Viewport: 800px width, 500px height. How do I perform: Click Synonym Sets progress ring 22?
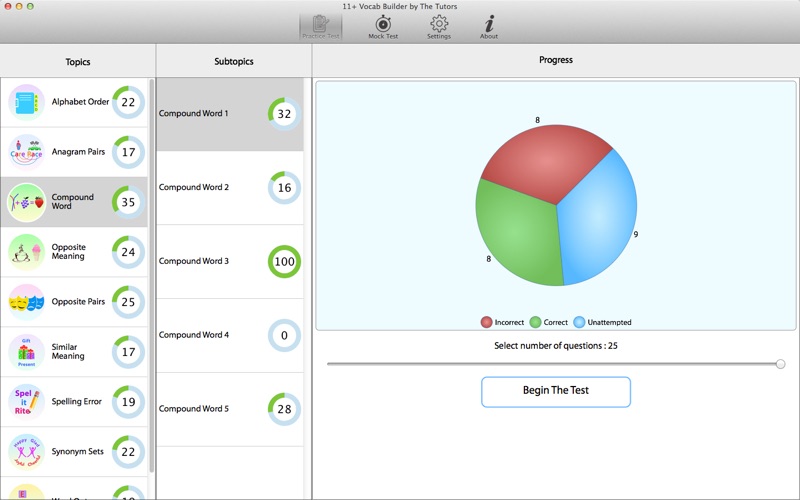tap(129, 452)
